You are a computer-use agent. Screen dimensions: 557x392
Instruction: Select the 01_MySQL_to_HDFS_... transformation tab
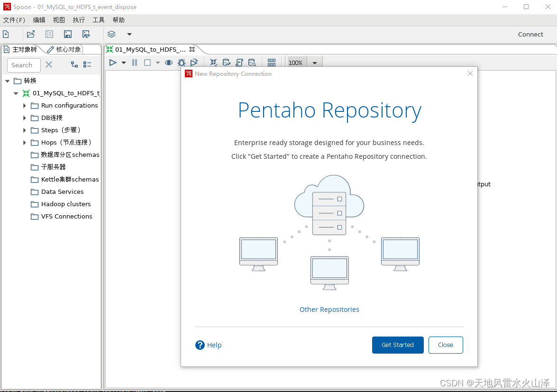[146, 49]
